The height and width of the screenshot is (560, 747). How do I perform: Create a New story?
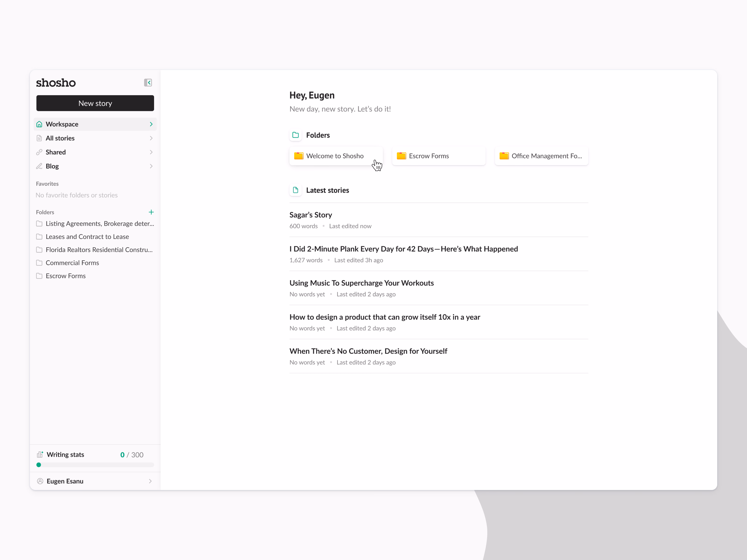point(95,103)
